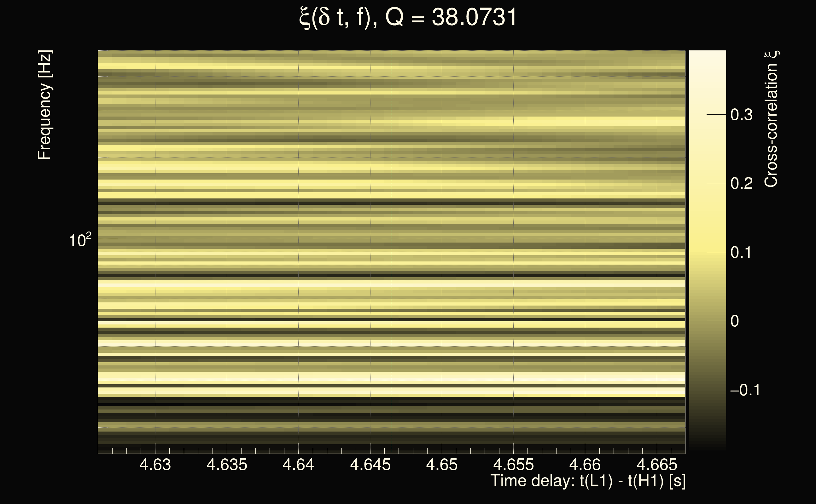
Task: Click the plot title showing Q = 38.0731
Action: coord(408,17)
